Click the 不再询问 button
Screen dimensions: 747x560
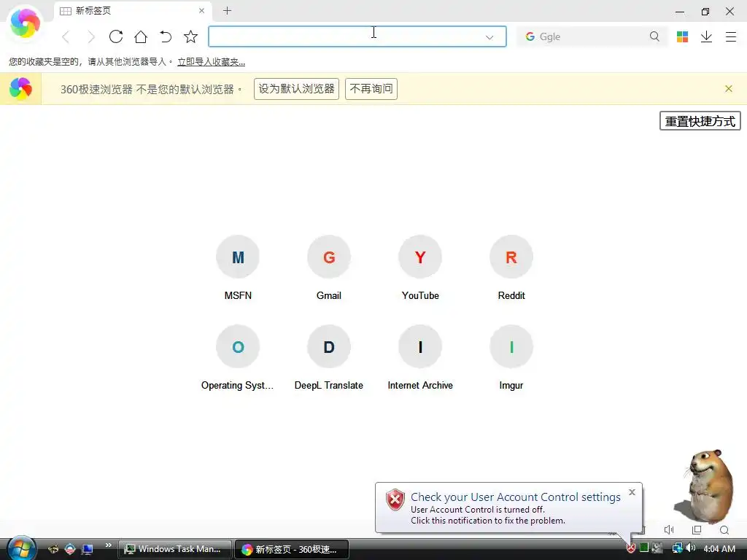pos(371,89)
